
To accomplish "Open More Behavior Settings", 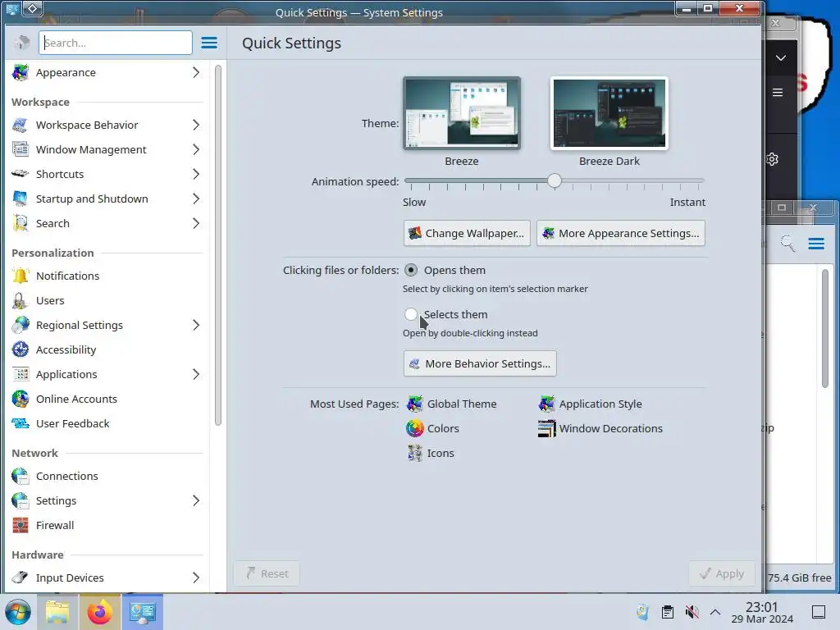I will click(480, 363).
